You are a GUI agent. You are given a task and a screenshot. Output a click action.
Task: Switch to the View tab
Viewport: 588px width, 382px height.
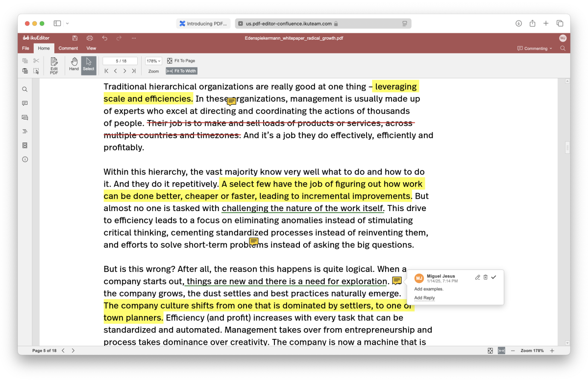coord(91,48)
